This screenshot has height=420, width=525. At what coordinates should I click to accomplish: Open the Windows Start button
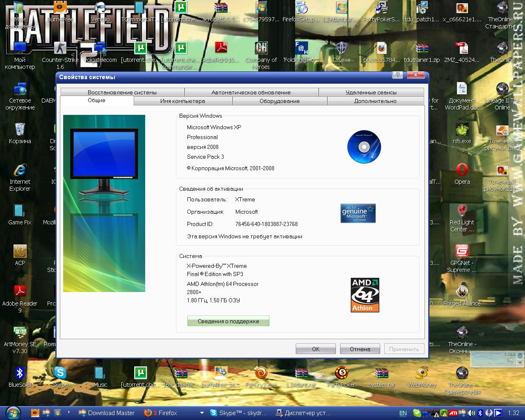click(x=12, y=413)
